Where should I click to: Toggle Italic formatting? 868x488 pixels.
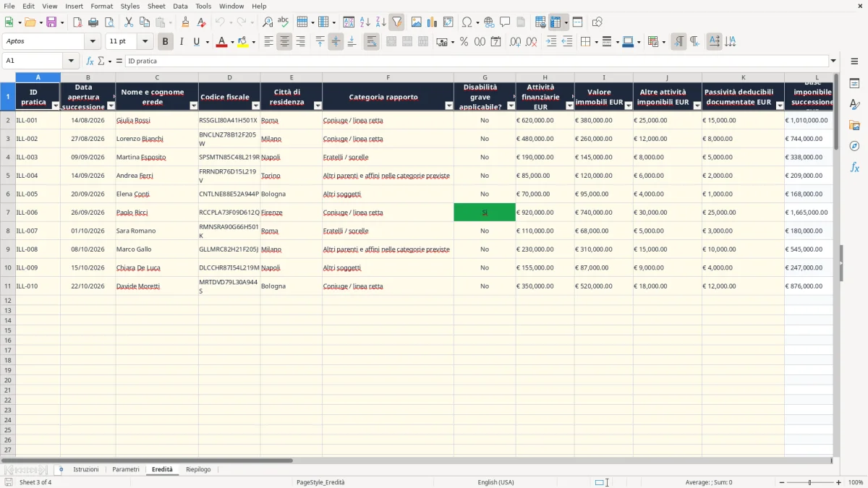pyautogui.click(x=182, y=42)
